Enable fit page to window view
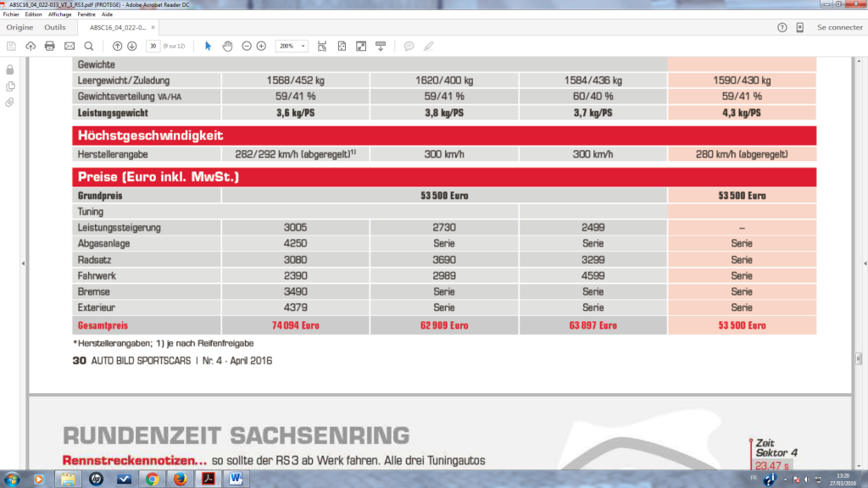The width and height of the screenshot is (868, 488). click(342, 46)
